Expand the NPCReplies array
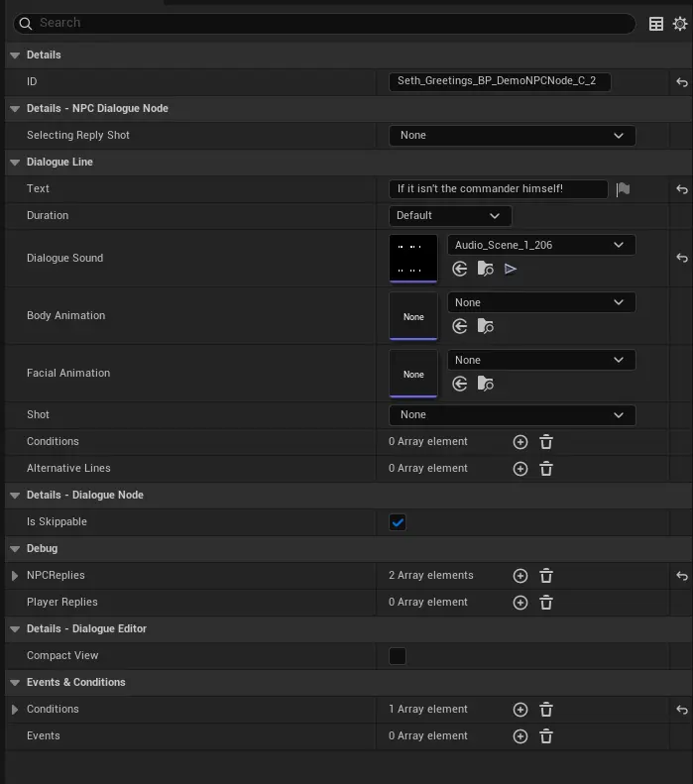 pyautogui.click(x=15, y=576)
